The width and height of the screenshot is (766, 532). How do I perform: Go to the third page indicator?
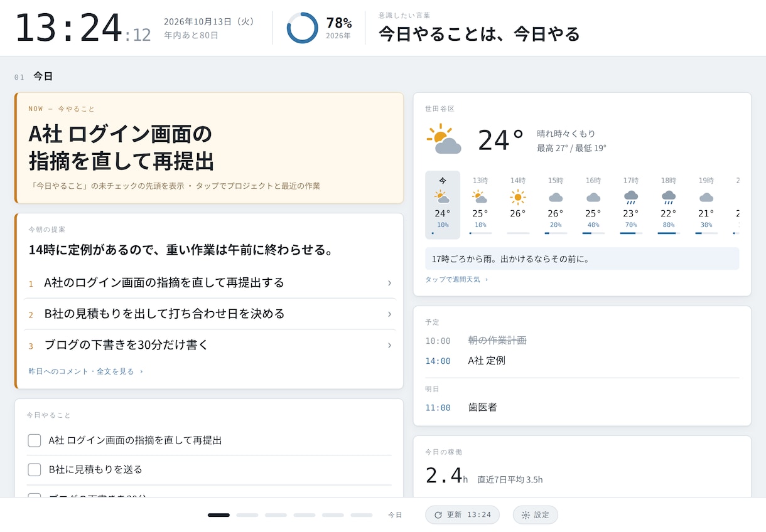pos(276,515)
